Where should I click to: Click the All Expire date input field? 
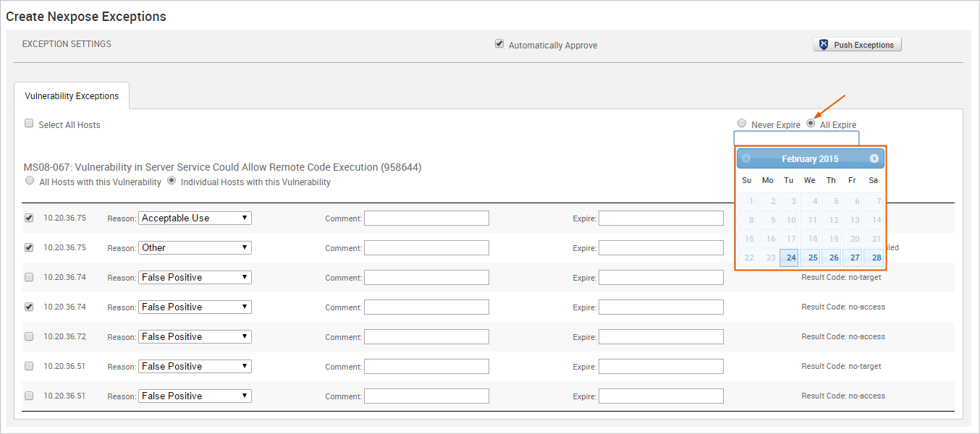coord(795,138)
